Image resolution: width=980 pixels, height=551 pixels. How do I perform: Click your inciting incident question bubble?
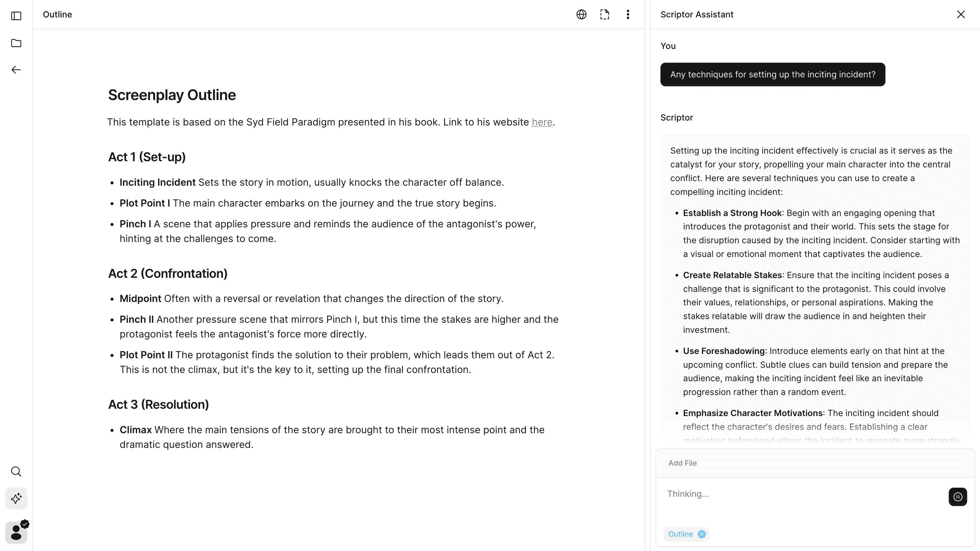773,74
